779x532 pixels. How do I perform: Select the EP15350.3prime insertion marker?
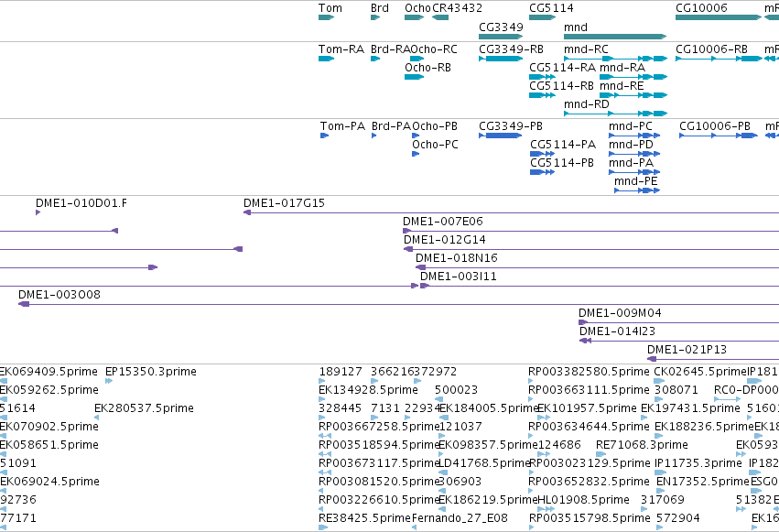pos(109,381)
